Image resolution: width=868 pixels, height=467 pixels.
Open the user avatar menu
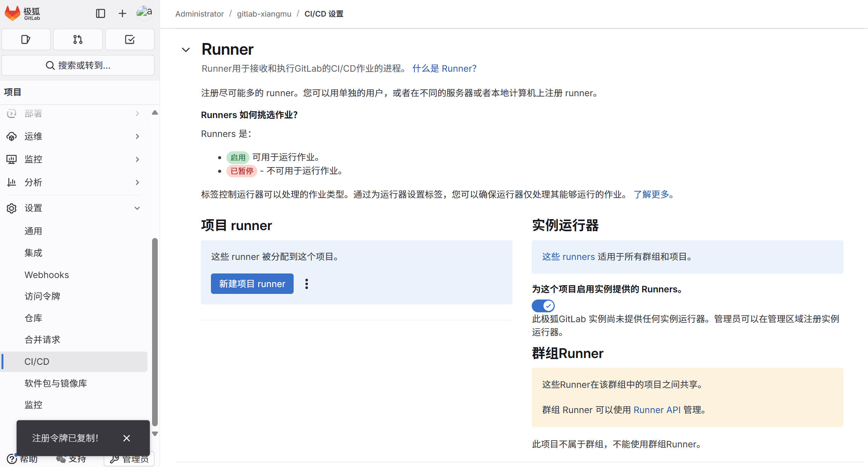[x=144, y=13]
